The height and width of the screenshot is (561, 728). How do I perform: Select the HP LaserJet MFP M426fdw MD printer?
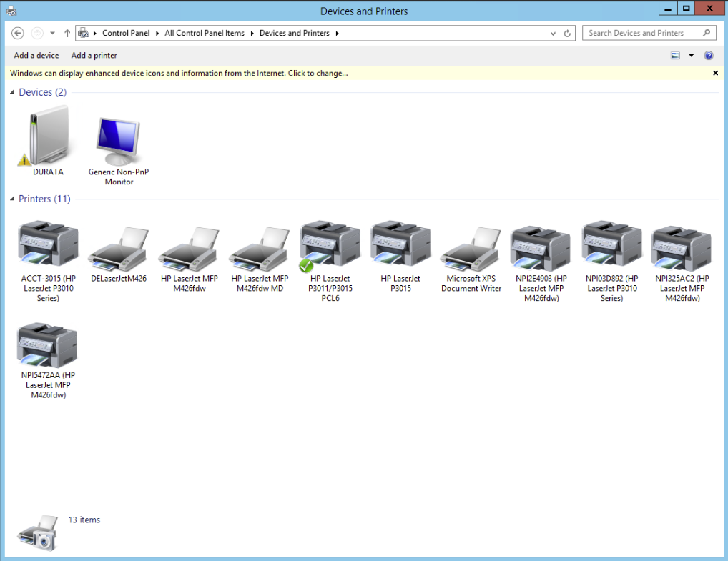260,247
